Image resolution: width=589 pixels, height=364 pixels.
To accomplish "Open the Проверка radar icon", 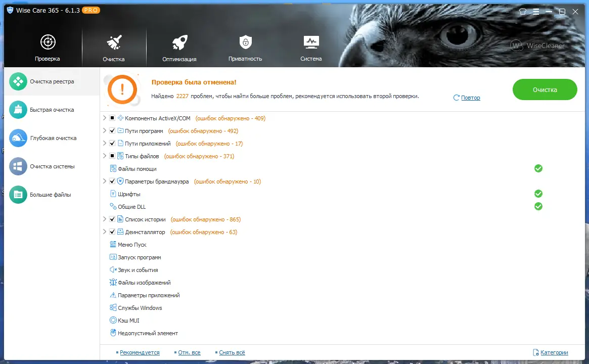I will (48, 42).
